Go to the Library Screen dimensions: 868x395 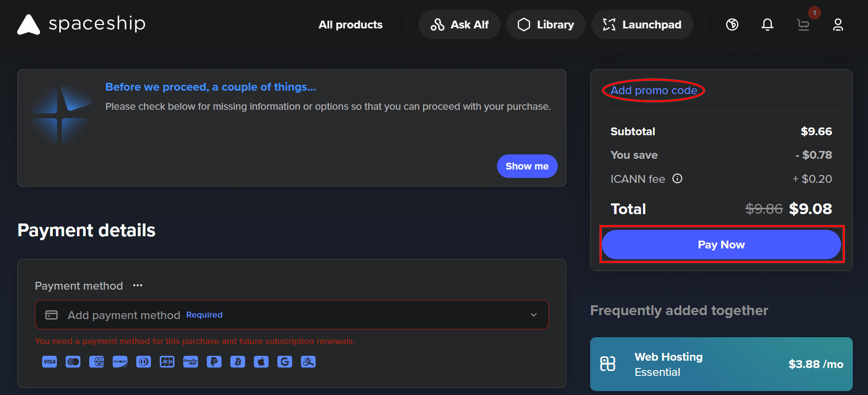click(546, 25)
